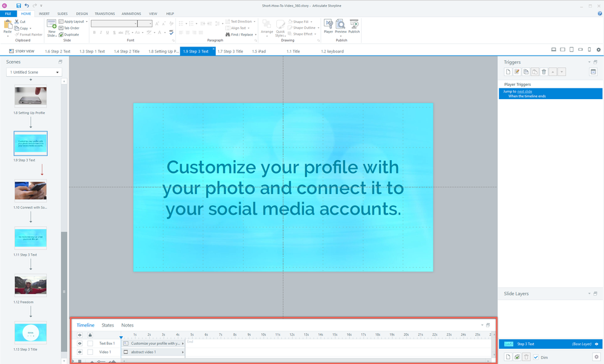This screenshot has width=604, height=364.
Task: Delete the selected trigger with the trash icon
Action: (544, 72)
